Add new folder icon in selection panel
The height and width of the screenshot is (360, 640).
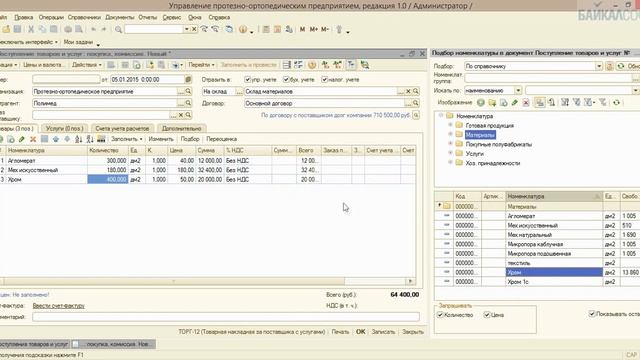[492, 102]
